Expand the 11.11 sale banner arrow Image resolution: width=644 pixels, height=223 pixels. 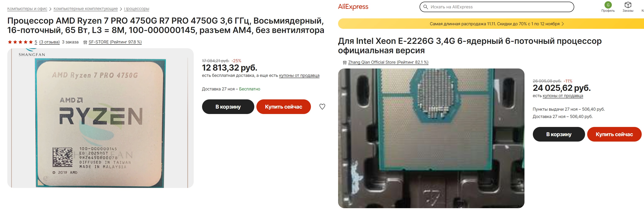pyautogui.click(x=563, y=24)
